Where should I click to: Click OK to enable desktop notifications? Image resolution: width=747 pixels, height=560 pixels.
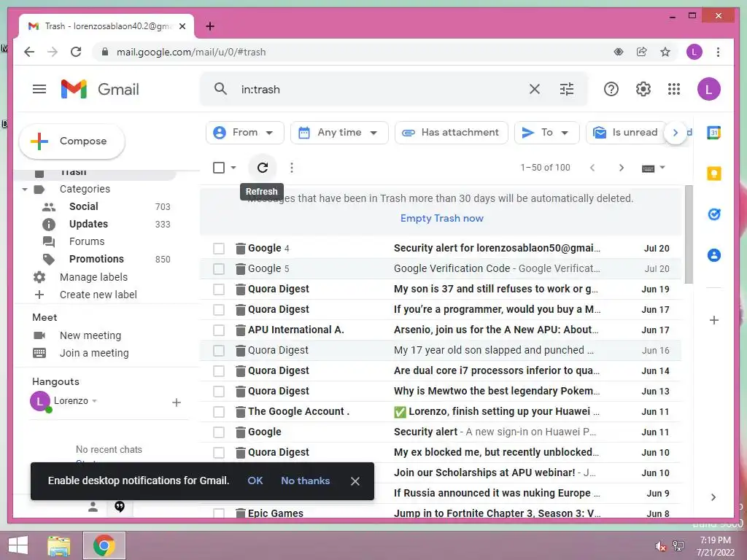255,481
